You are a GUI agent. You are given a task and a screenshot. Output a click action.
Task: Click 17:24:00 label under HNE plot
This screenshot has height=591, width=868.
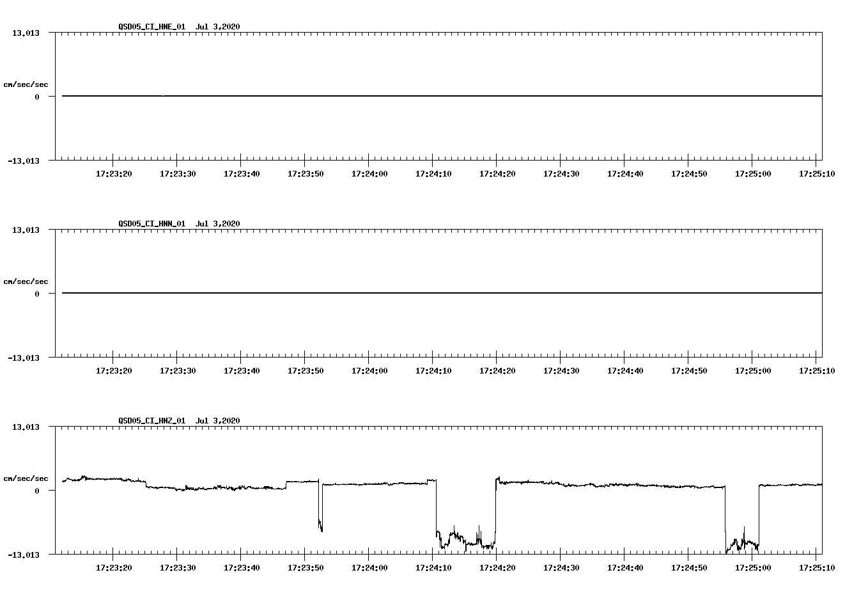[369, 174]
